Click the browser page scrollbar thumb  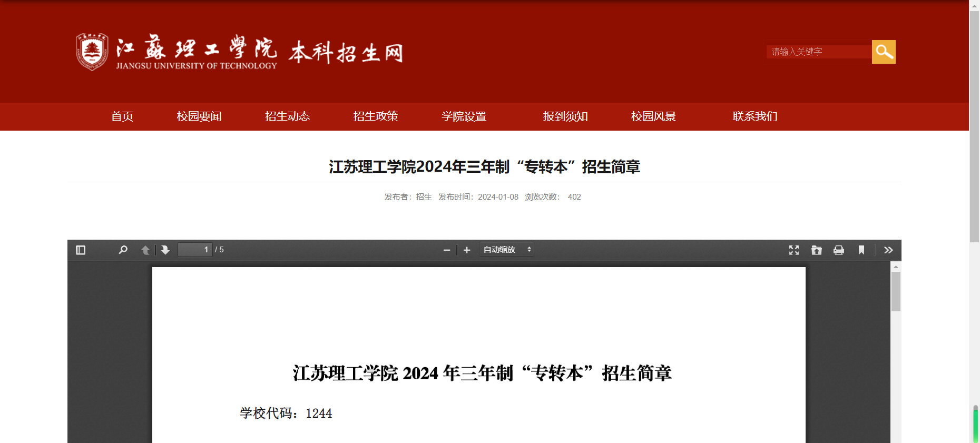(975, 126)
